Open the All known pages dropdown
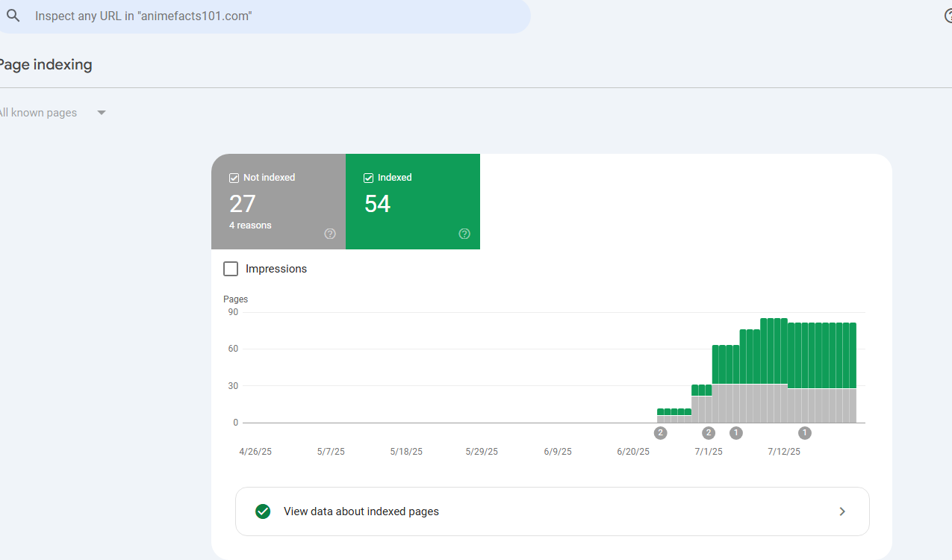Screen dimensions: 952x560 [x=52, y=113]
